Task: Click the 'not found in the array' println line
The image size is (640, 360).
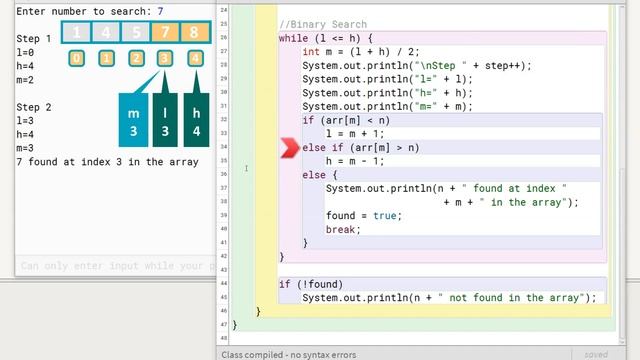Action: (449, 298)
